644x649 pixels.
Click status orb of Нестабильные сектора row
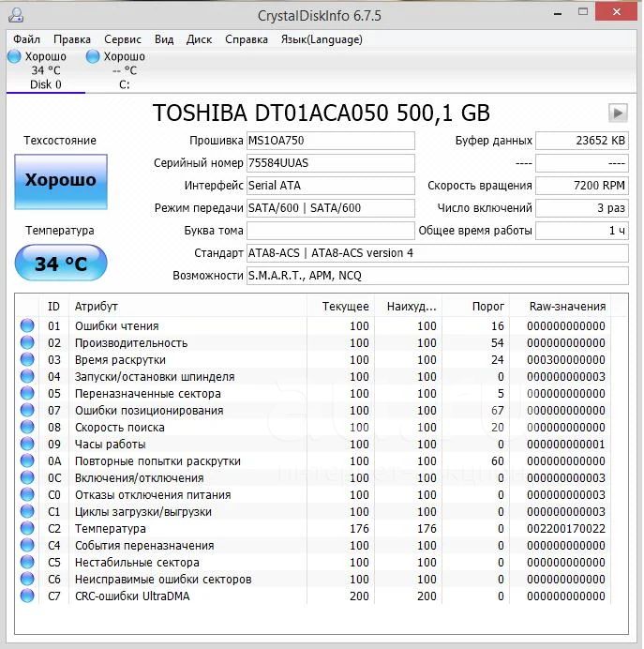click(27, 562)
